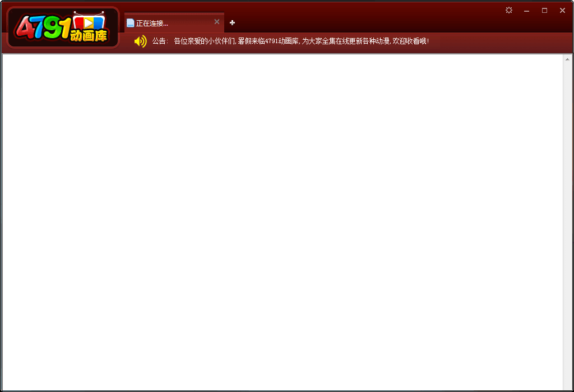The width and height of the screenshot is (574, 392).
Task: Maximize the 4791 动画库 window
Action: point(544,11)
